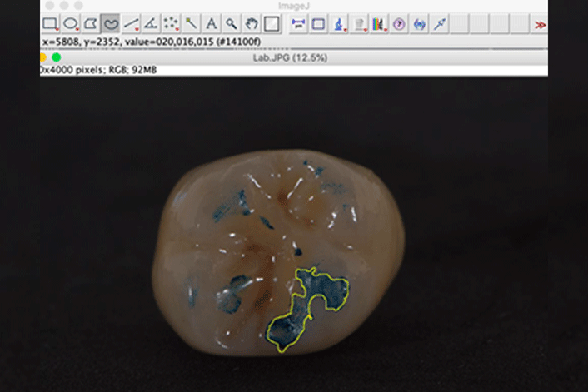The image size is (588, 392).
Task: Select the Oval selection tool
Action: (71, 24)
